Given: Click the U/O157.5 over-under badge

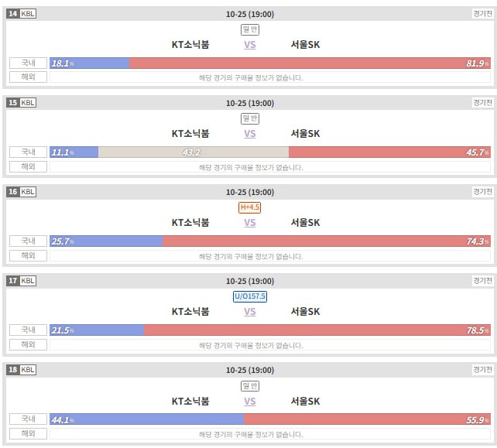Looking at the screenshot, I should (250, 296).
